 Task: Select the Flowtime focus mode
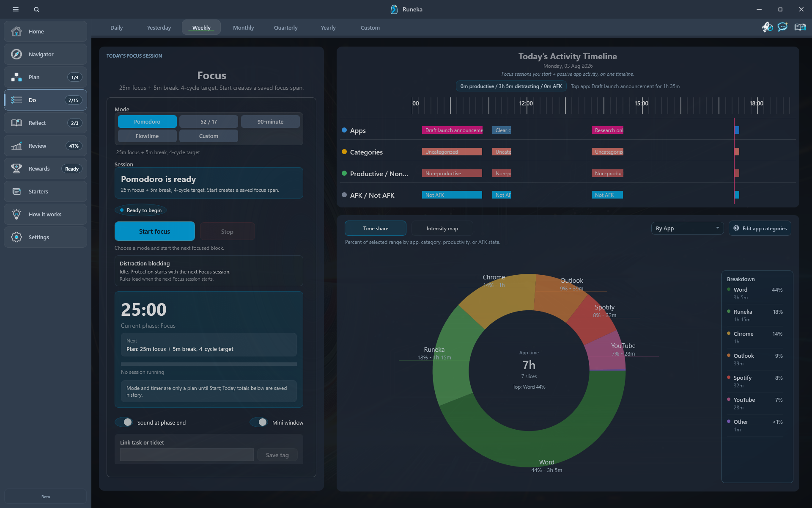coord(147,136)
